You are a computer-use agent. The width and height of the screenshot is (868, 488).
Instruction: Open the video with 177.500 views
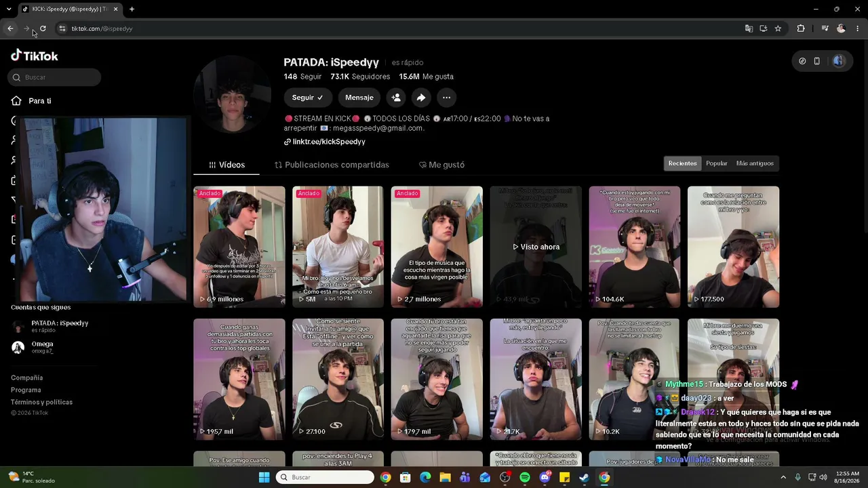pyautogui.click(x=733, y=247)
